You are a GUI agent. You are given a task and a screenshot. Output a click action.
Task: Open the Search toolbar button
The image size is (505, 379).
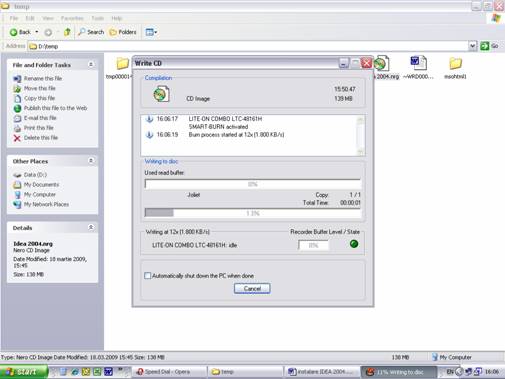click(x=91, y=32)
